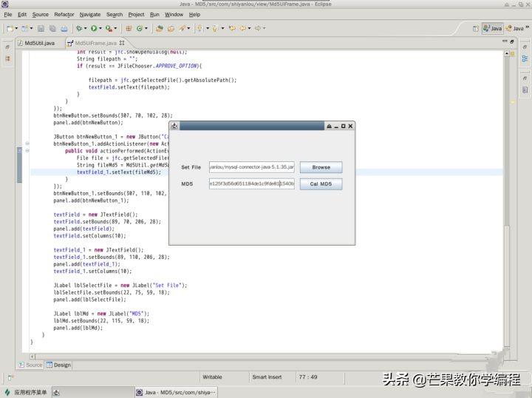Restore the left trim view stack

pyautogui.click(x=7, y=47)
